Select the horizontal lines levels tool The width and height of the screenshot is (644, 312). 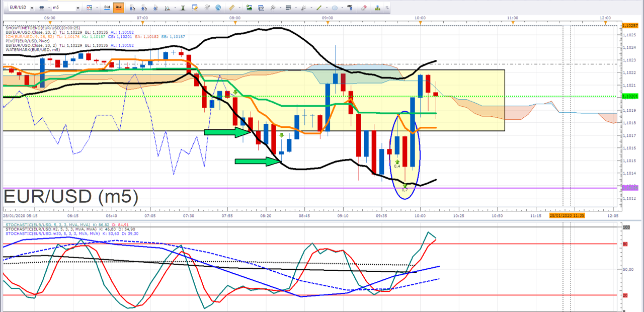coord(288,8)
